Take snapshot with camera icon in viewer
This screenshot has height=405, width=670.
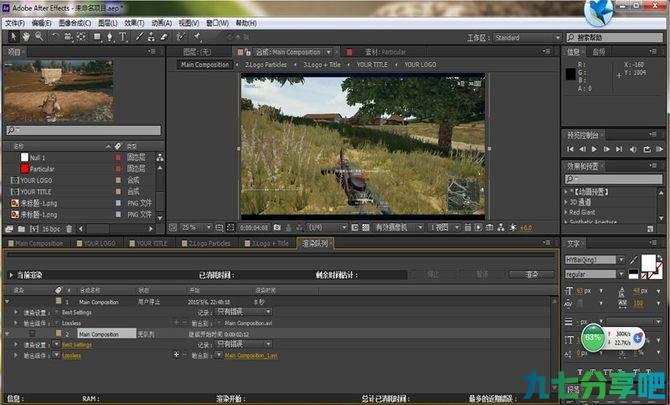[277, 228]
